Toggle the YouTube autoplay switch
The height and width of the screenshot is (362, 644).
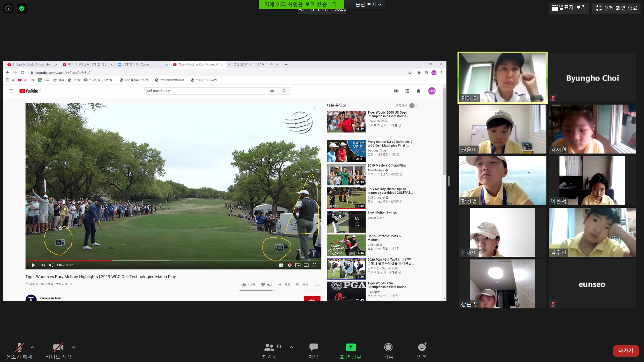[x=413, y=106]
